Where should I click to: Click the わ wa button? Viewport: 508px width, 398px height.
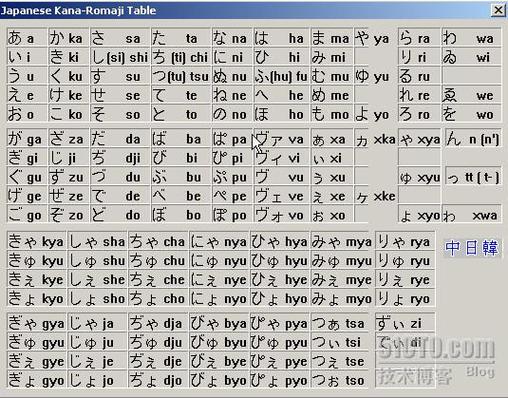tap(471, 38)
